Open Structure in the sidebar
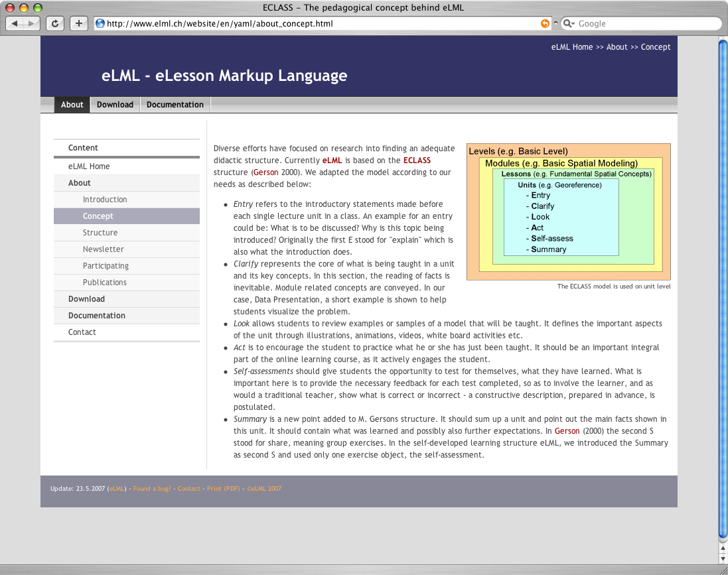The width and height of the screenshot is (728, 575). [127, 233]
